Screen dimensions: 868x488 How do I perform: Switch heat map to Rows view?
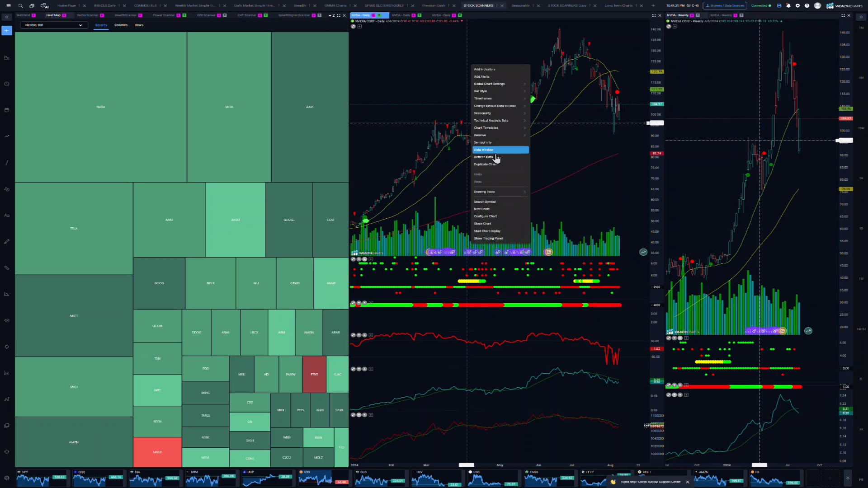coord(139,25)
